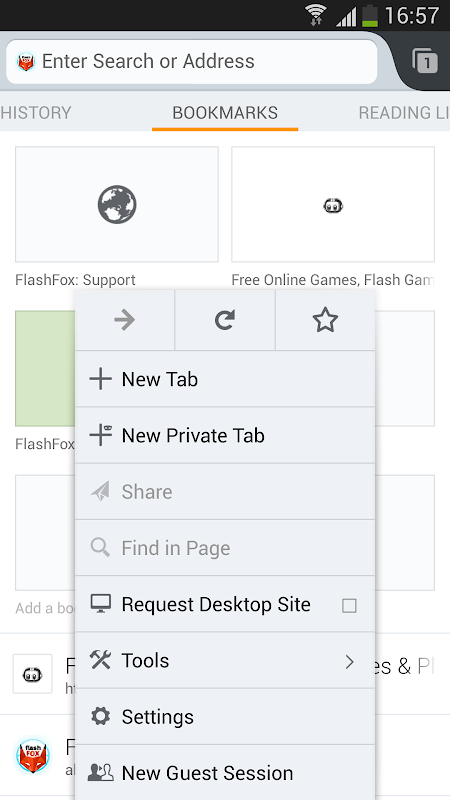Choose the Share menu item
Viewport: 450px width, 800px height.
[225, 491]
